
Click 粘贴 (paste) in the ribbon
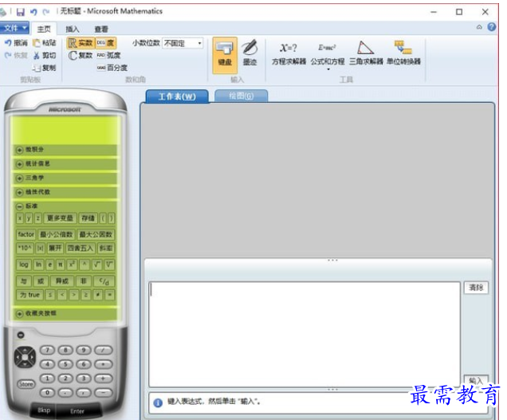(x=45, y=43)
